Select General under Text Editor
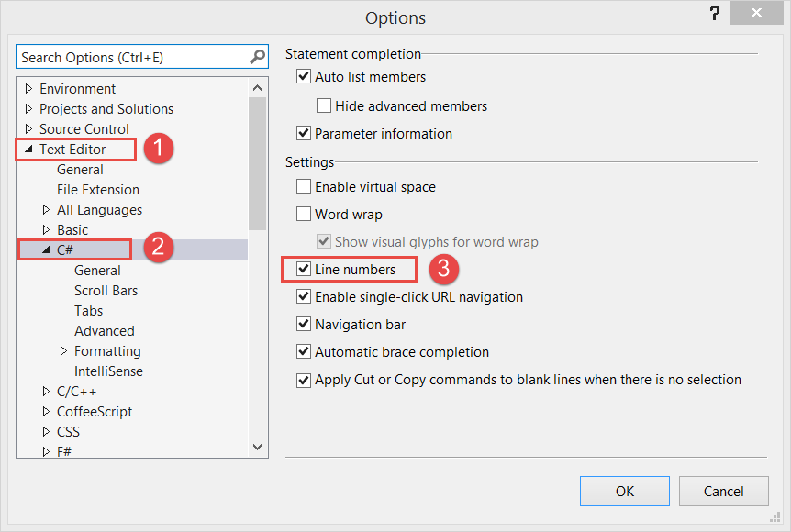 click(x=80, y=170)
